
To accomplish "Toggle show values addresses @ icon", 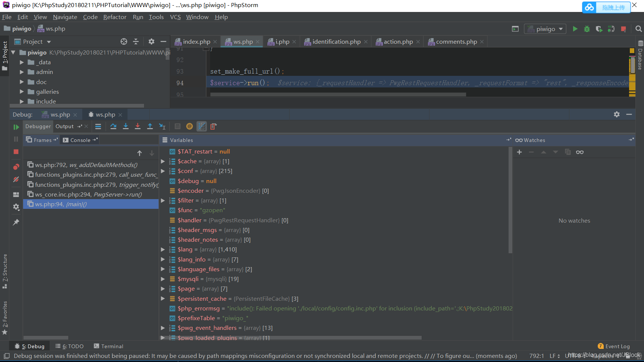I will coord(190,126).
